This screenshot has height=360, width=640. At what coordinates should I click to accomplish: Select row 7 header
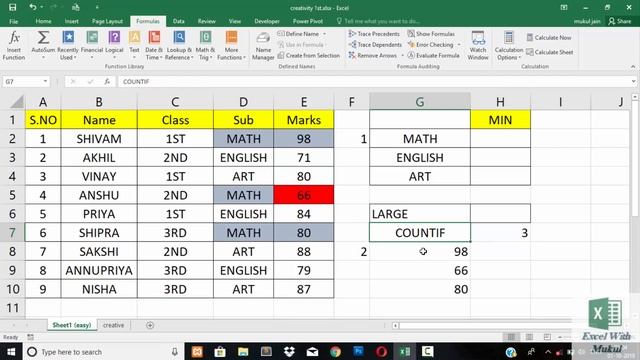[12, 233]
